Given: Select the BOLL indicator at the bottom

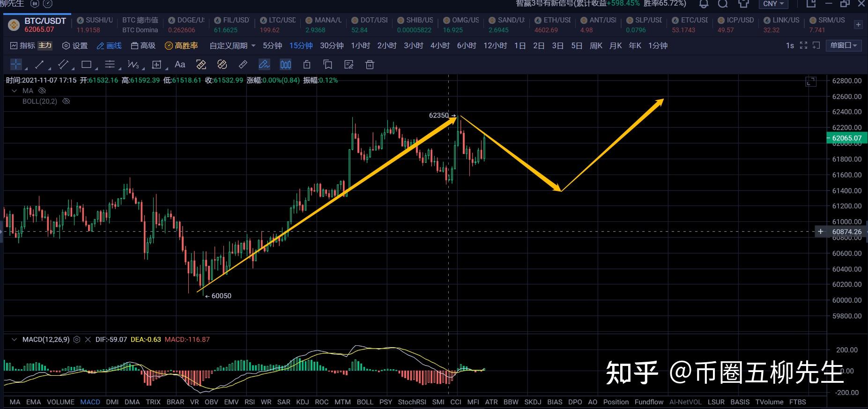Looking at the screenshot, I should tap(365, 402).
